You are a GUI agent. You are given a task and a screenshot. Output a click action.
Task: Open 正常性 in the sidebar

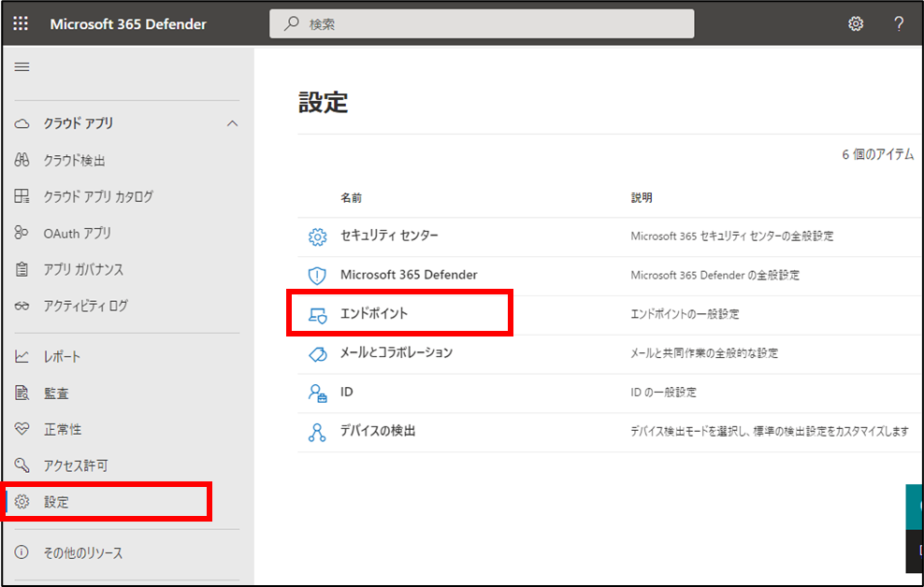point(63,429)
